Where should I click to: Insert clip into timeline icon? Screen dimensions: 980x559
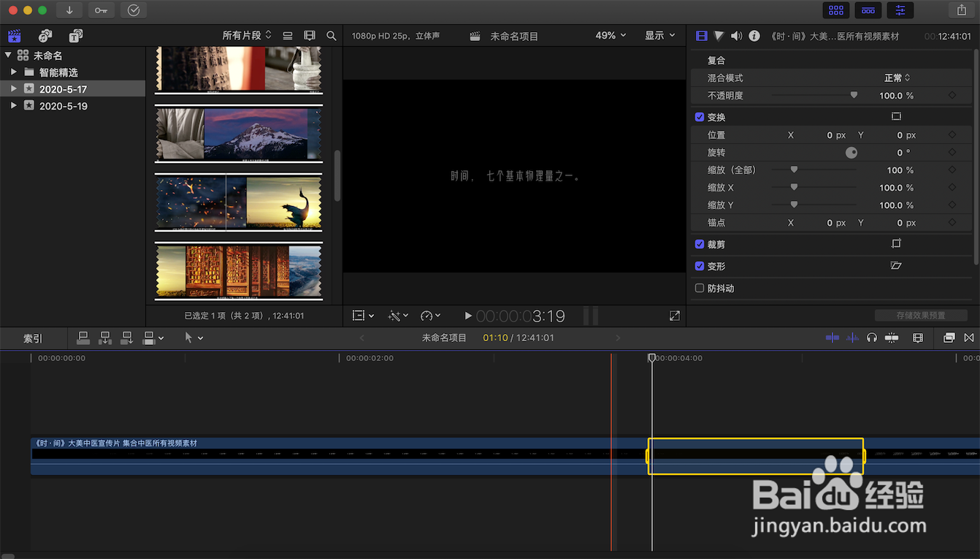click(x=105, y=338)
